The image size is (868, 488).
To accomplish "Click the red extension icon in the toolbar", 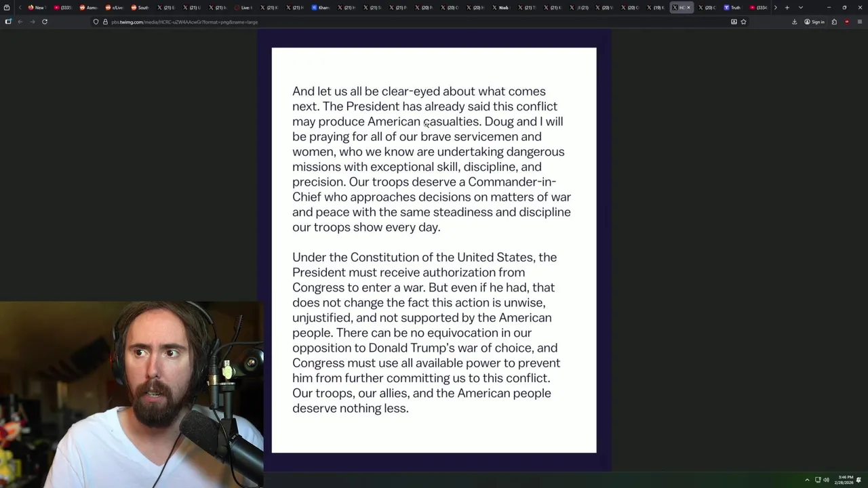I will pyautogui.click(x=846, y=22).
